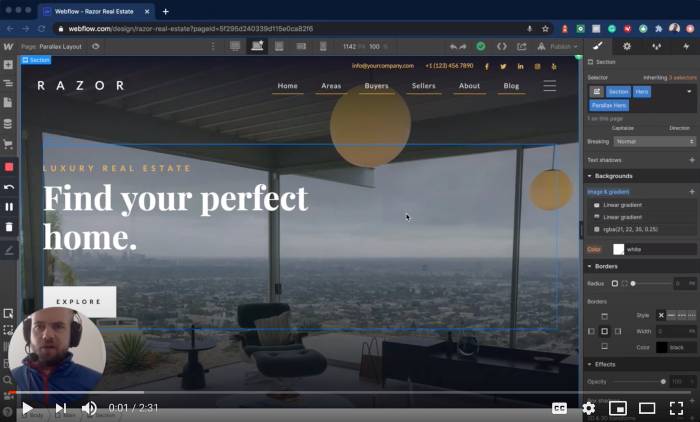
Task: Select the Parallax Hero class tag
Action: [x=609, y=105]
